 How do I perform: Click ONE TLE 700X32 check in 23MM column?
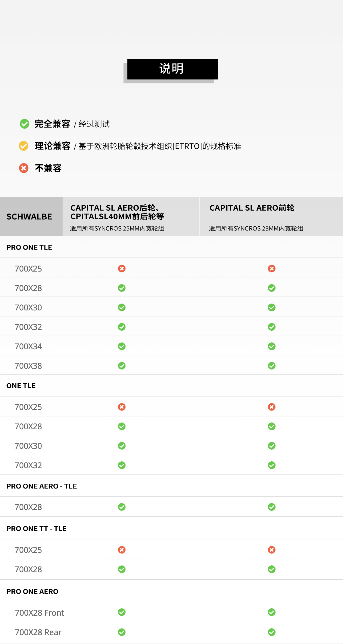[x=272, y=465]
